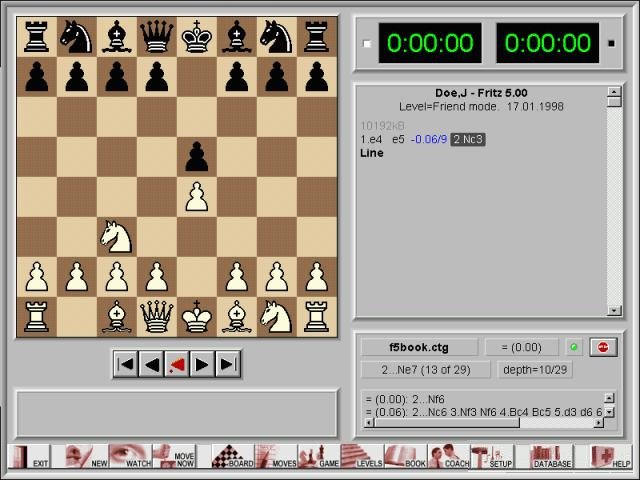Image resolution: width=640 pixels, height=480 pixels.
Task: Click the depth=10/29 field
Action: (535, 370)
